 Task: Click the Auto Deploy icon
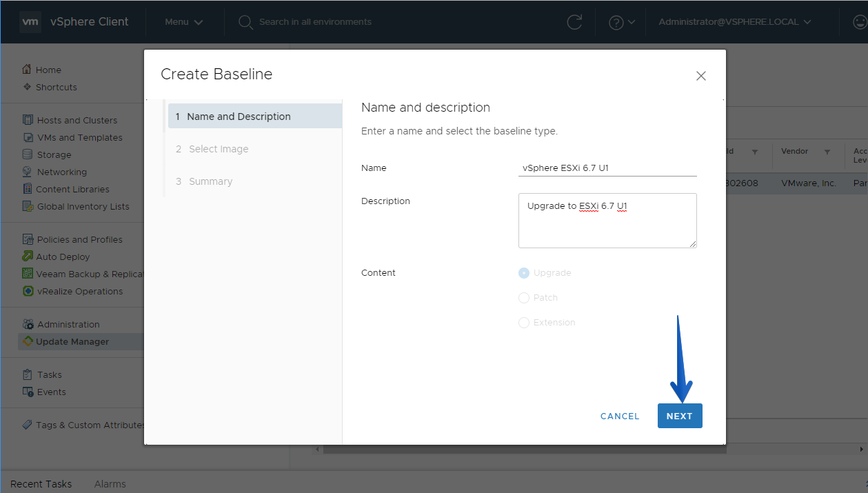pyautogui.click(x=28, y=256)
